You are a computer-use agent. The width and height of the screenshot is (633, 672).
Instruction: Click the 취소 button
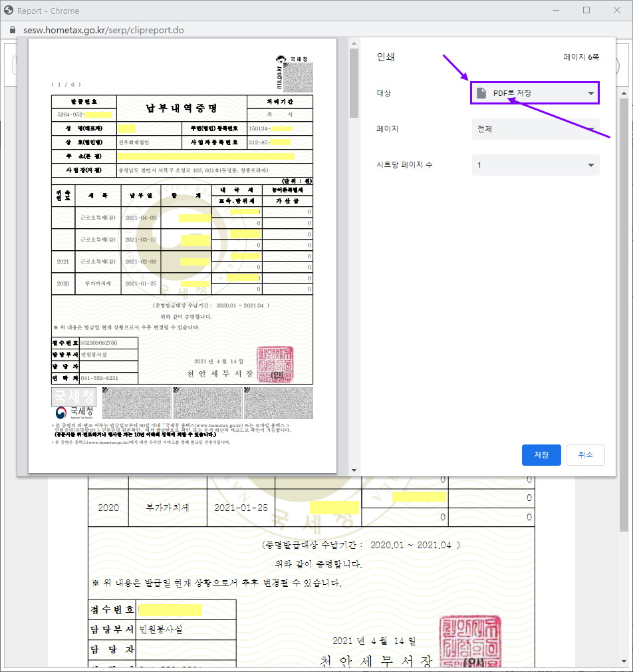coord(586,454)
